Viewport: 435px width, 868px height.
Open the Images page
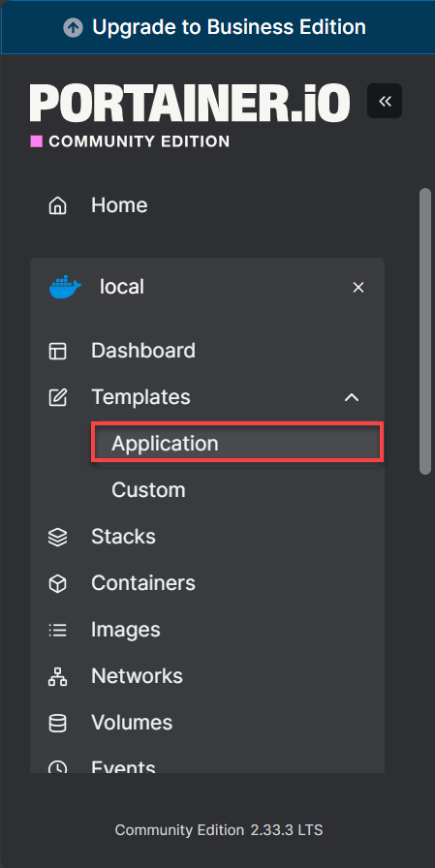point(126,630)
